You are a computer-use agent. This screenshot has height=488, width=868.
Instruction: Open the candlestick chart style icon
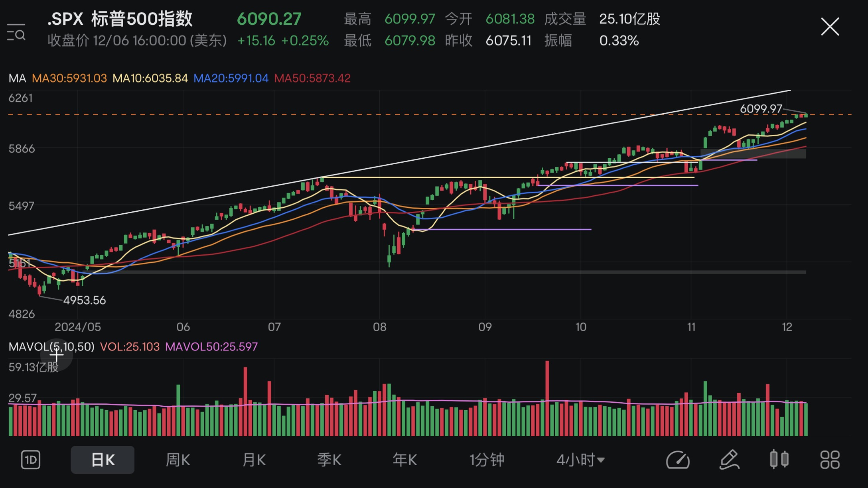pos(779,459)
